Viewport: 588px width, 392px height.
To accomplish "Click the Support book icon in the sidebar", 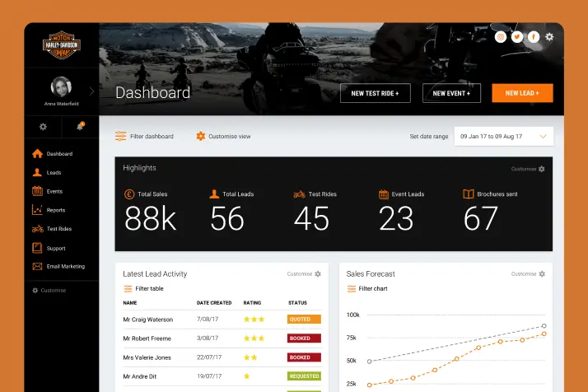I will (37, 248).
